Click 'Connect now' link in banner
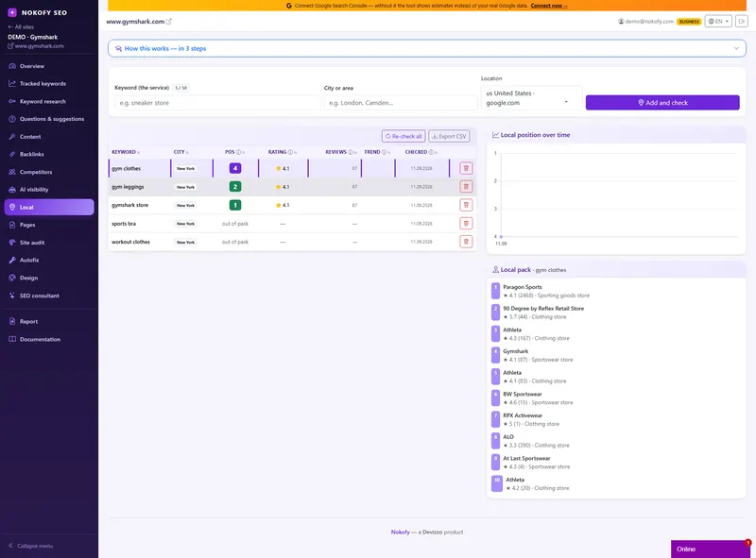 [549, 6]
